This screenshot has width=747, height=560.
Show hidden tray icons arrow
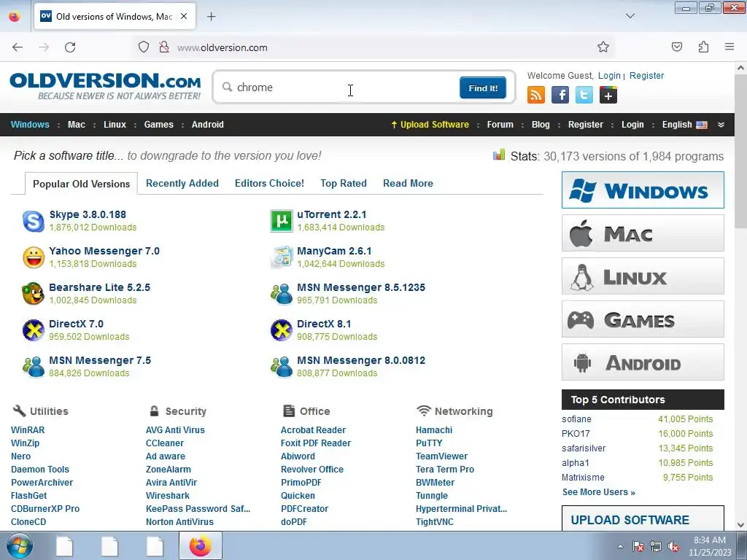pos(620,547)
